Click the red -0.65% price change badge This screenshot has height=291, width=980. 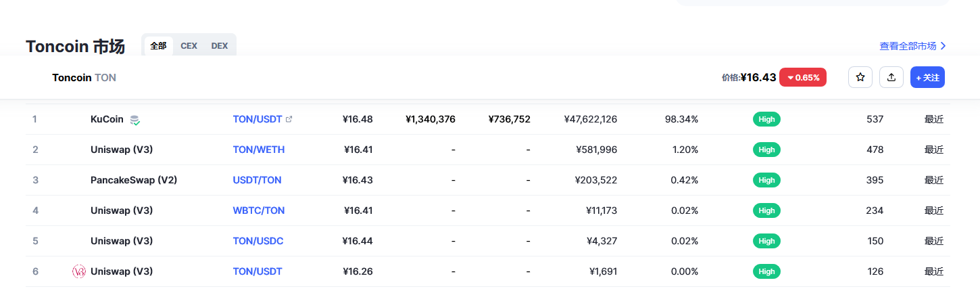tap(803, 77)
